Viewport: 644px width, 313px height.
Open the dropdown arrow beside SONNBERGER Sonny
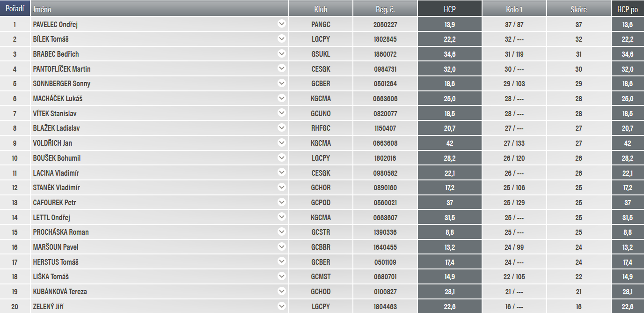click(x=281, y=83)
